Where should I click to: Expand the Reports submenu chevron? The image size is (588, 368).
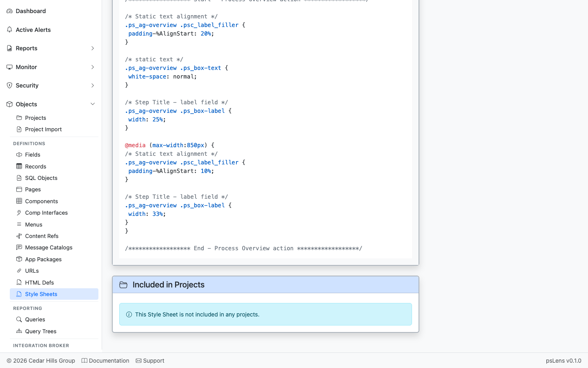pyautogui.click(x=93, y=48)
